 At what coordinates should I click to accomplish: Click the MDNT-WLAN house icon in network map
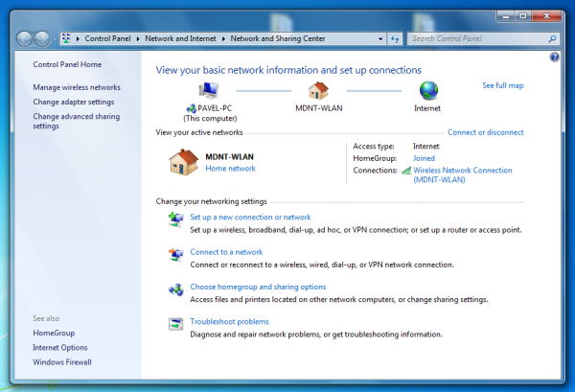pos(318,90)
